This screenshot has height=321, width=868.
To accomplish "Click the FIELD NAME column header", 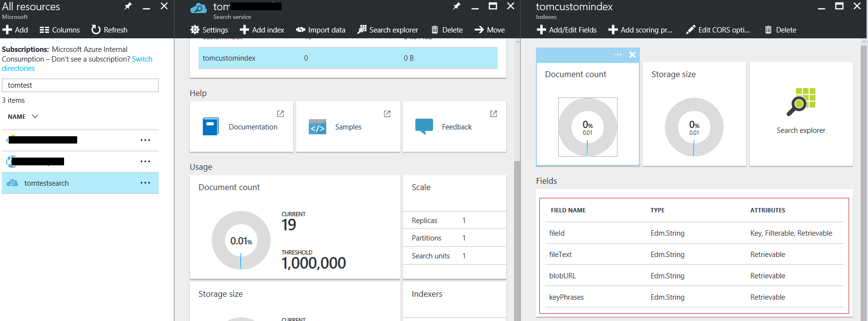I will tap(568, 210).
